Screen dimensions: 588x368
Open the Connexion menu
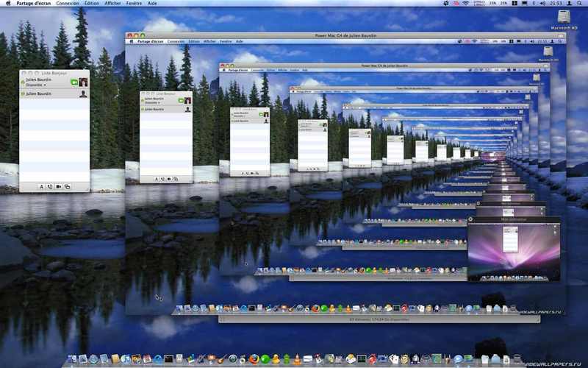pos(68,3)
